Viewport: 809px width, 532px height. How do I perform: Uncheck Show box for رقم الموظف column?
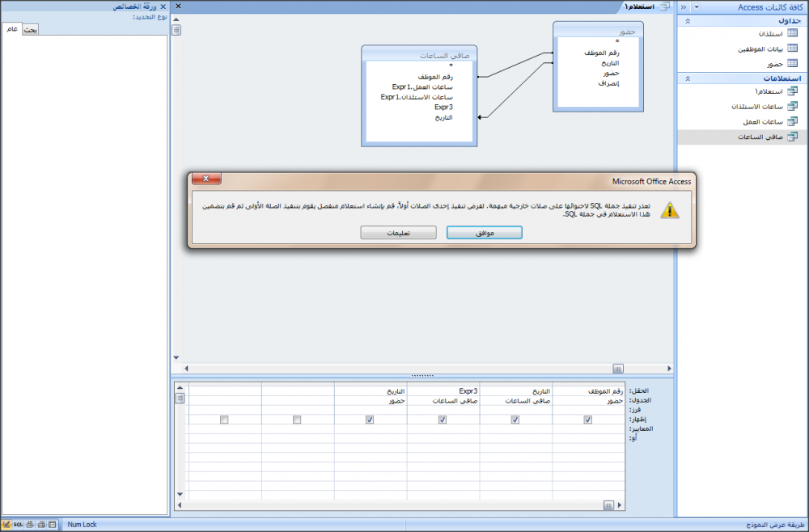[588, 420]
